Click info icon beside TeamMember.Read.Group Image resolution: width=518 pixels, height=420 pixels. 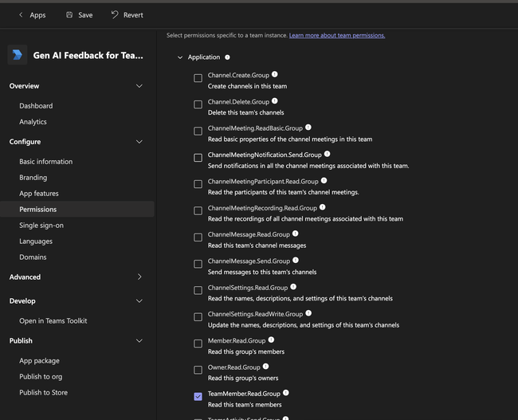[x=285, y=393]
